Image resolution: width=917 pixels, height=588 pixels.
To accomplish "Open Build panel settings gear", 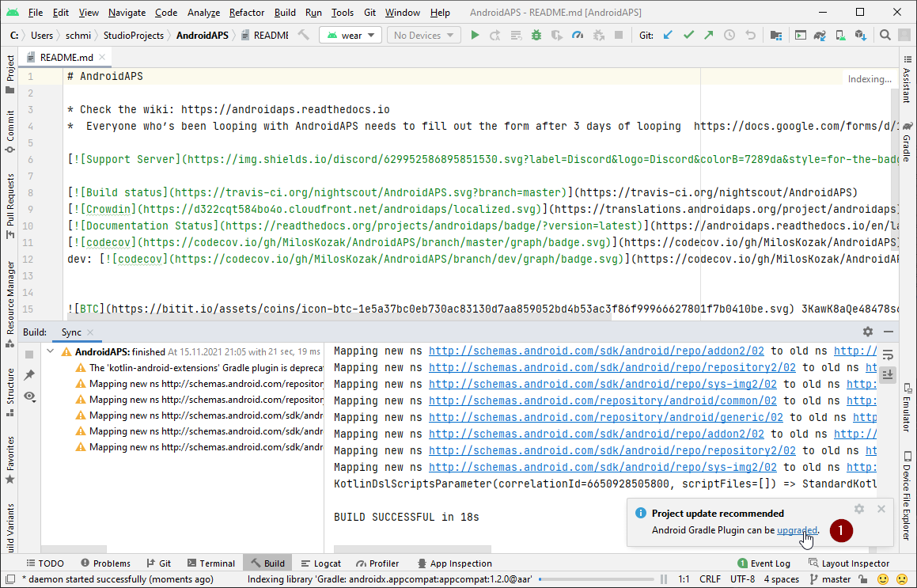I will click(868, 332).
